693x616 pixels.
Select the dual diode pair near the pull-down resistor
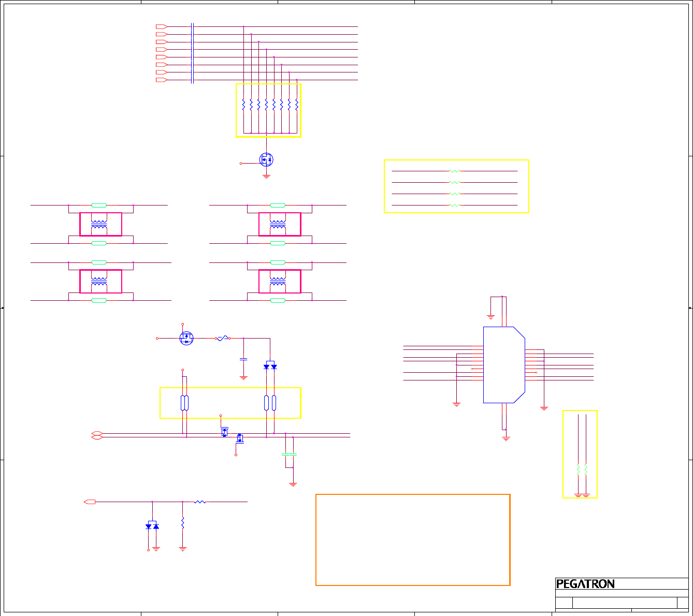point(152,525)
